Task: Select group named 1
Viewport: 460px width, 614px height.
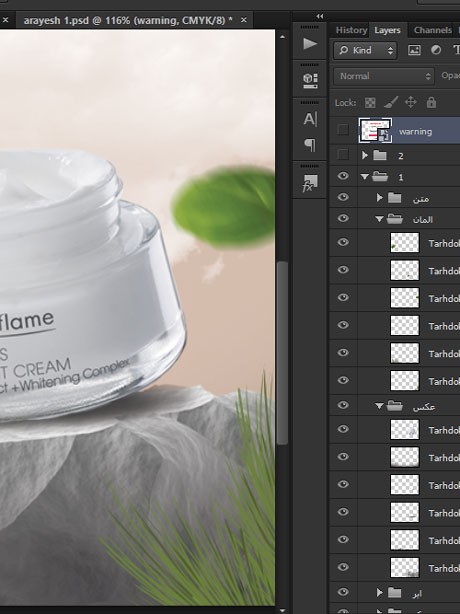Action: tap(400, 177)
